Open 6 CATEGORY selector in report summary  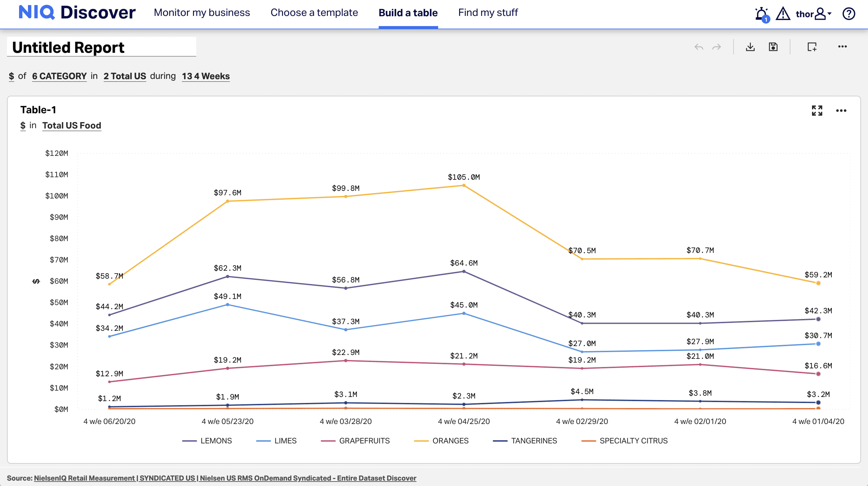[x=59, y=76]
